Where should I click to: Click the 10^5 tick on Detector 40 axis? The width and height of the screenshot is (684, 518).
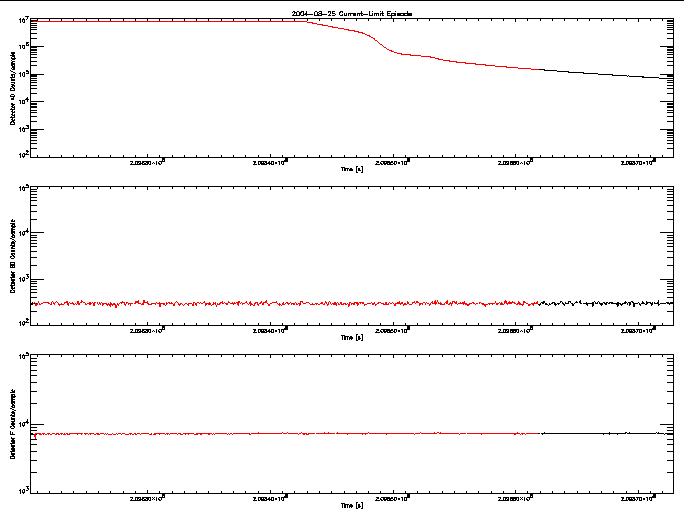click(24, 74)
